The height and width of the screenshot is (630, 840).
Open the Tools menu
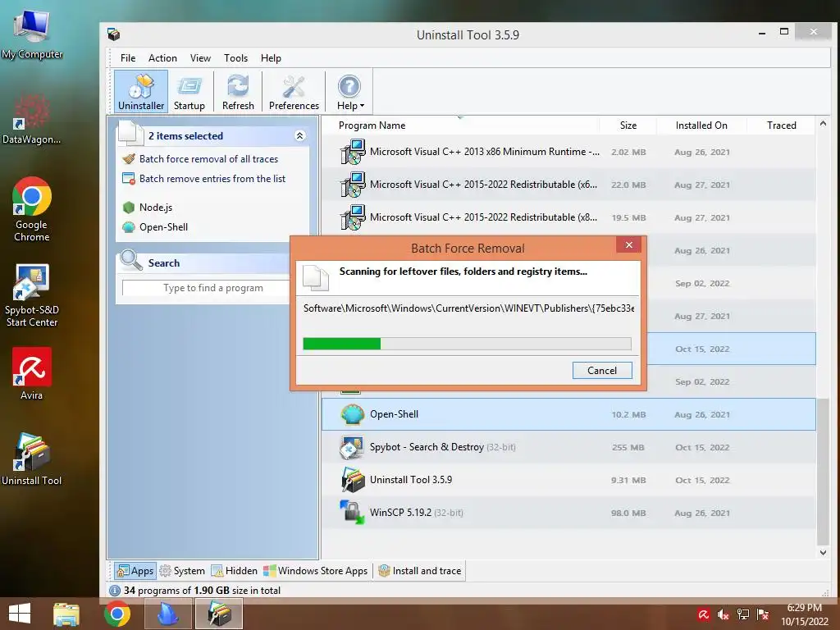[235, 58]
